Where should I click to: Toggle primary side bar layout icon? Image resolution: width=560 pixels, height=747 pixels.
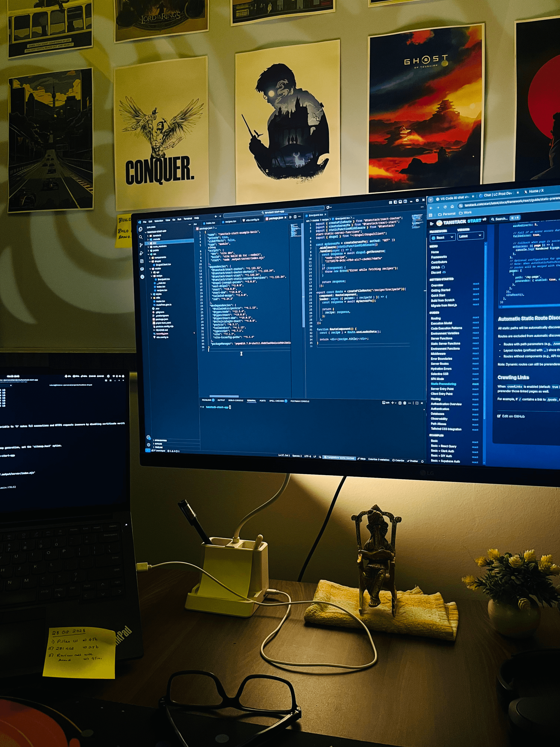pyautogui.click(x=395, y=202)
